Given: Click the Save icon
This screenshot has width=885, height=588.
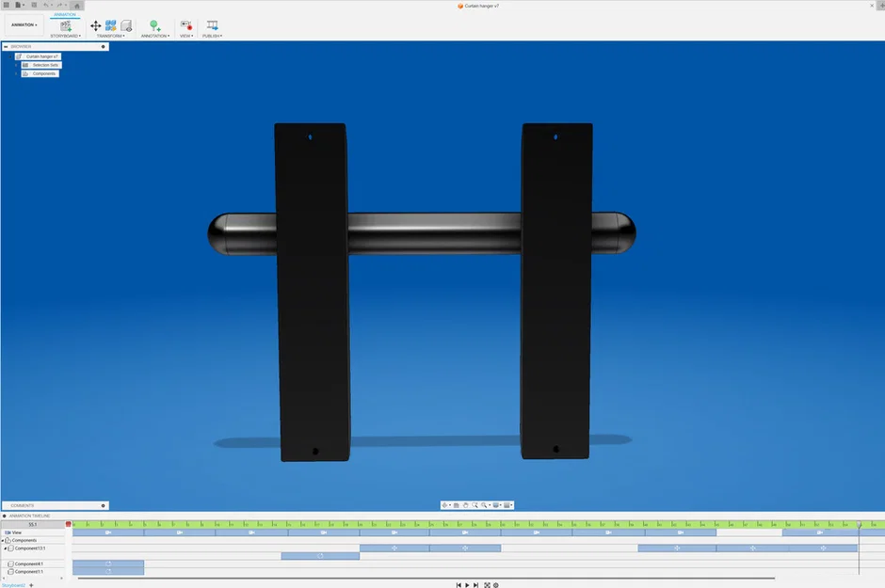Looking at the screenshot, I should click(x=34, y=5).
